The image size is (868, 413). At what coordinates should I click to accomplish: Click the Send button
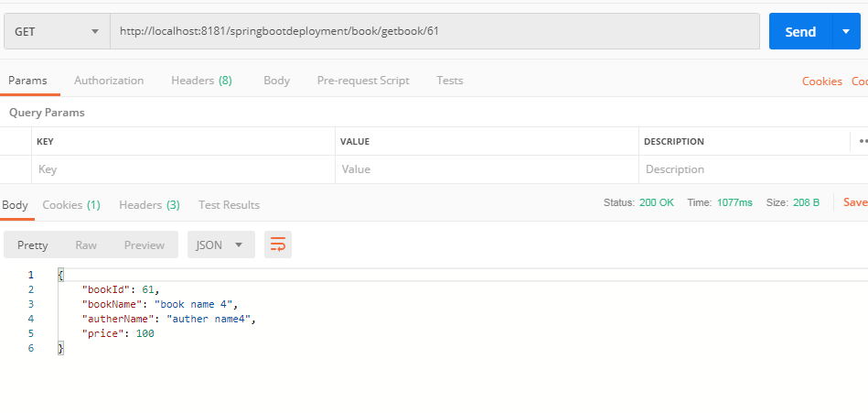[799, 32]
